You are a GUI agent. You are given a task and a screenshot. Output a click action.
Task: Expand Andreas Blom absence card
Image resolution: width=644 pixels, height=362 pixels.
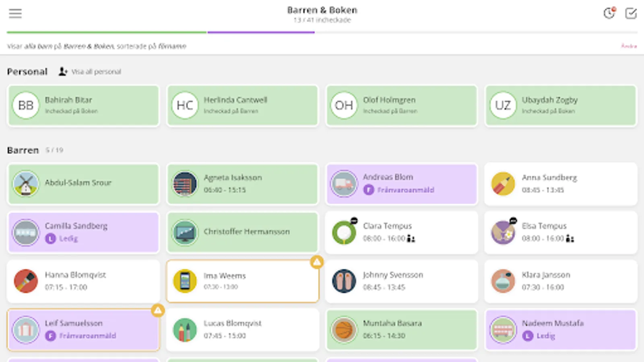coord(401,184)
